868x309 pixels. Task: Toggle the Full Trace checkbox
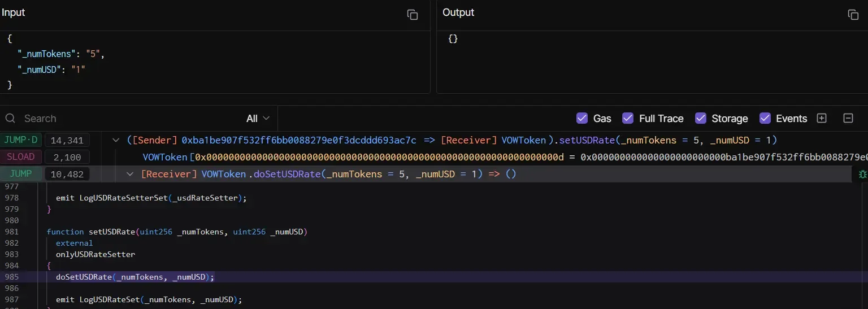[x=628, y=118]
